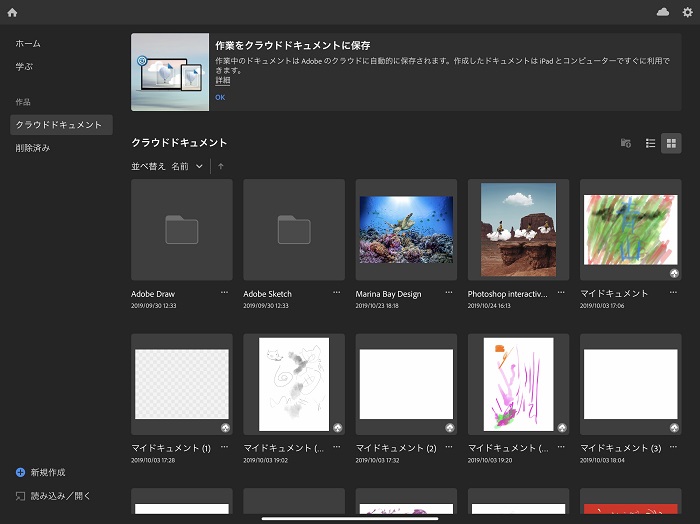
Task: Open more options for Photoshop interactive document
Action: click(x=561, y=293)
